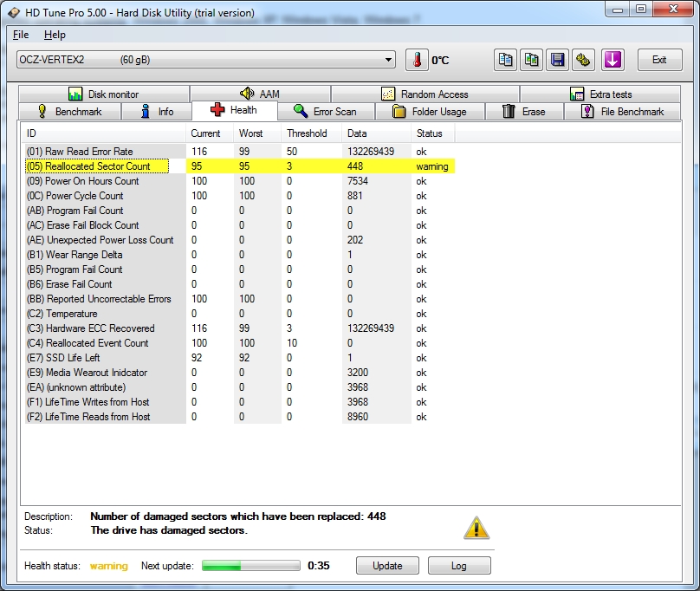This screenshot has height=591, width=700.
Task: Click the data value 7534
Action: [x=358, y=181]
